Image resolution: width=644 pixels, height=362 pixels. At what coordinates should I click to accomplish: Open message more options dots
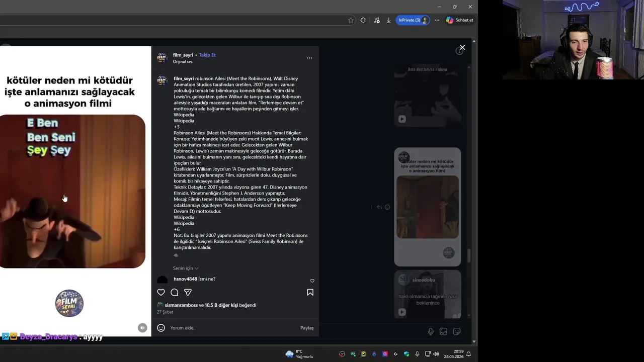[371, 207]
